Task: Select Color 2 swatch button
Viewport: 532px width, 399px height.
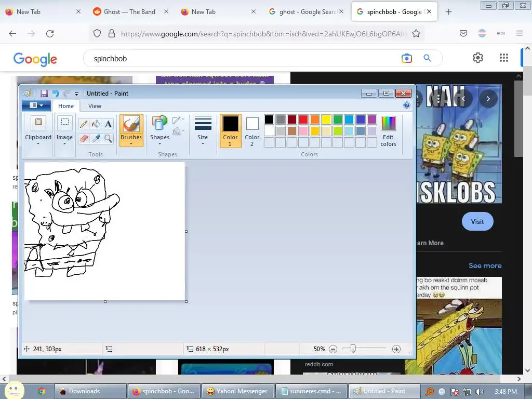Action: coord(252,131)
